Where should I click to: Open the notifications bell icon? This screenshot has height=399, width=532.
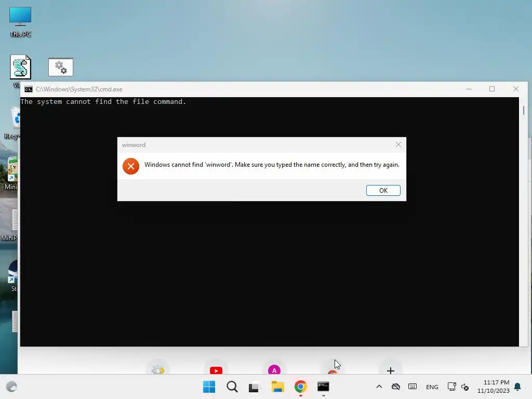tap(518, 387)
